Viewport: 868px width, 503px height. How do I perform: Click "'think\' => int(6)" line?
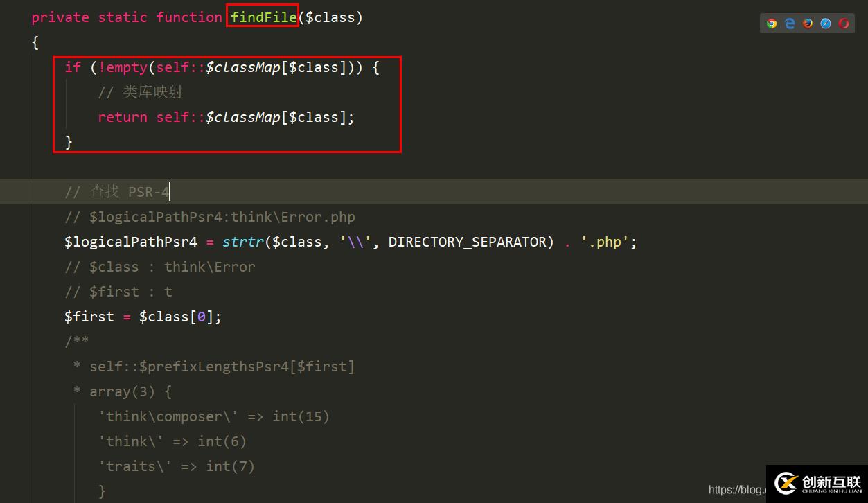point(172,441)
